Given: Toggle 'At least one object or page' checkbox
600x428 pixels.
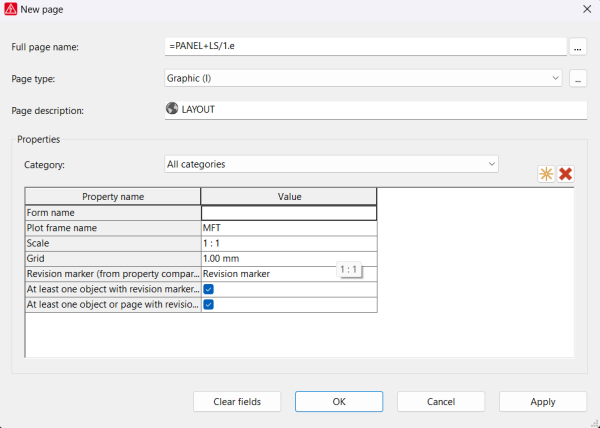Looking at the screenshot, I should tap(209, 304).
